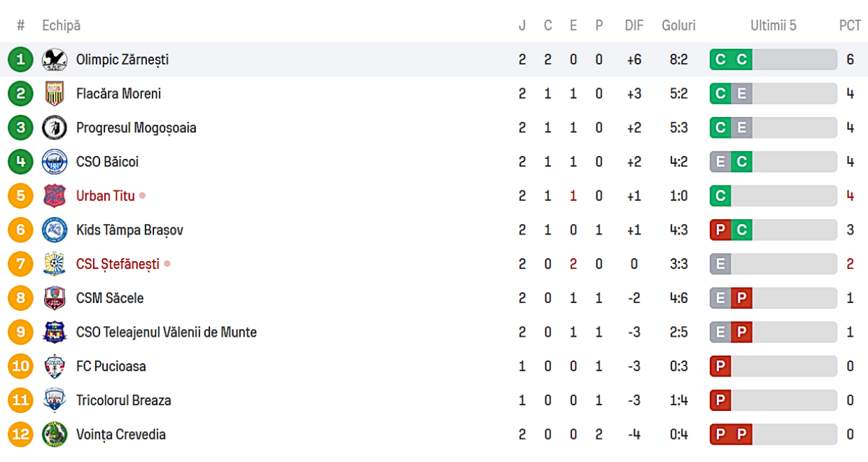
Task: Click the Progresul Mogoșoaia round logo
Action: pos(54,127)
